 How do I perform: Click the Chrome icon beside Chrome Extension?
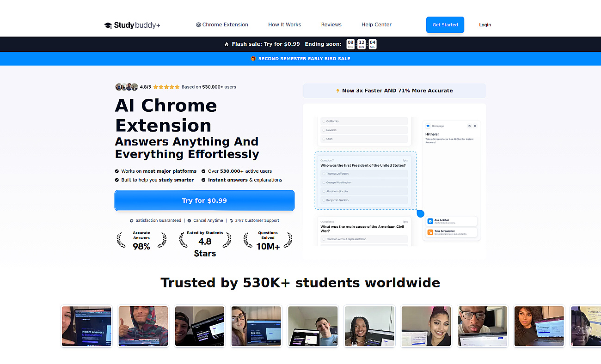[198, 25]
